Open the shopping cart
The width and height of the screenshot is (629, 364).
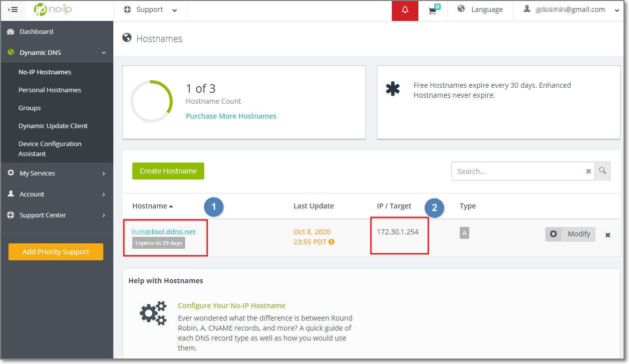coord(433,10)
